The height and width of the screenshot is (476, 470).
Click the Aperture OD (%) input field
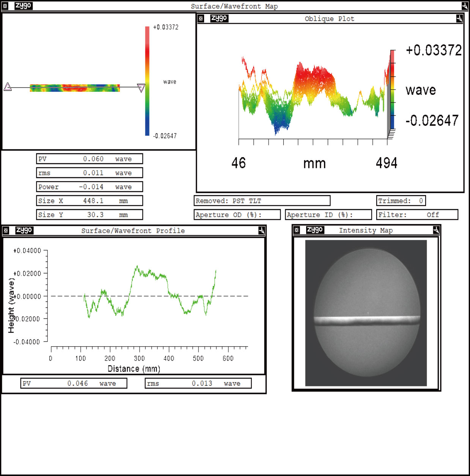[237, 214]
